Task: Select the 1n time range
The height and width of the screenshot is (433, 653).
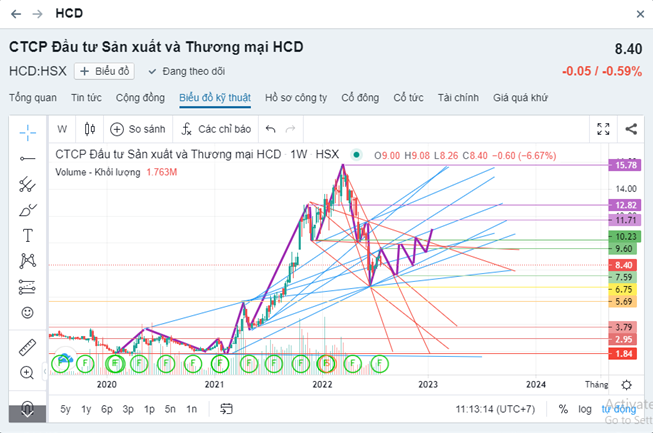Action: [x=192, y=409]
